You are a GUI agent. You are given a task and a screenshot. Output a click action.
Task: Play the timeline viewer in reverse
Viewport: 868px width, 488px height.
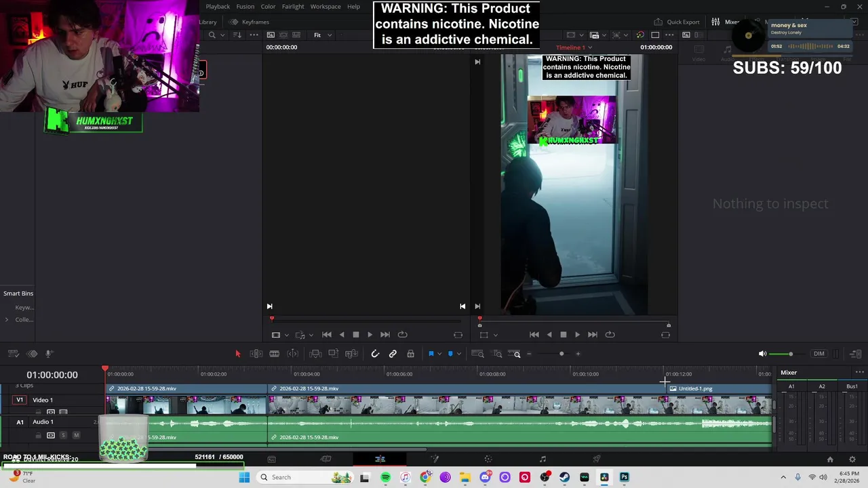coord(549,335)
